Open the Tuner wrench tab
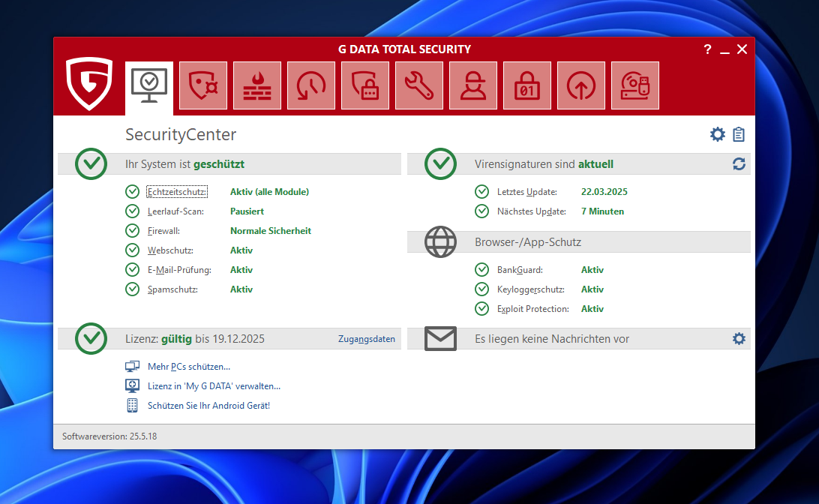819x504 pixels. coord(419,85)
